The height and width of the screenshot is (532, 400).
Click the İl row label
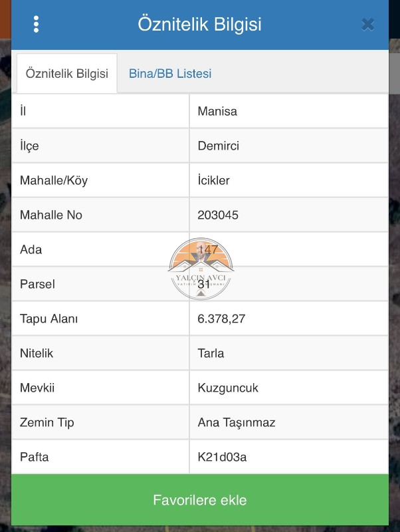point(23,111)
